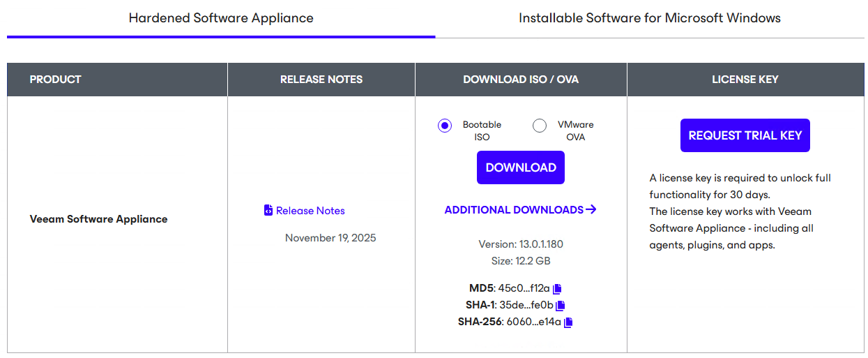868x358 pixels.
Task: Click the arrow icon after Additional Downloads
Action: pos(591,209)
